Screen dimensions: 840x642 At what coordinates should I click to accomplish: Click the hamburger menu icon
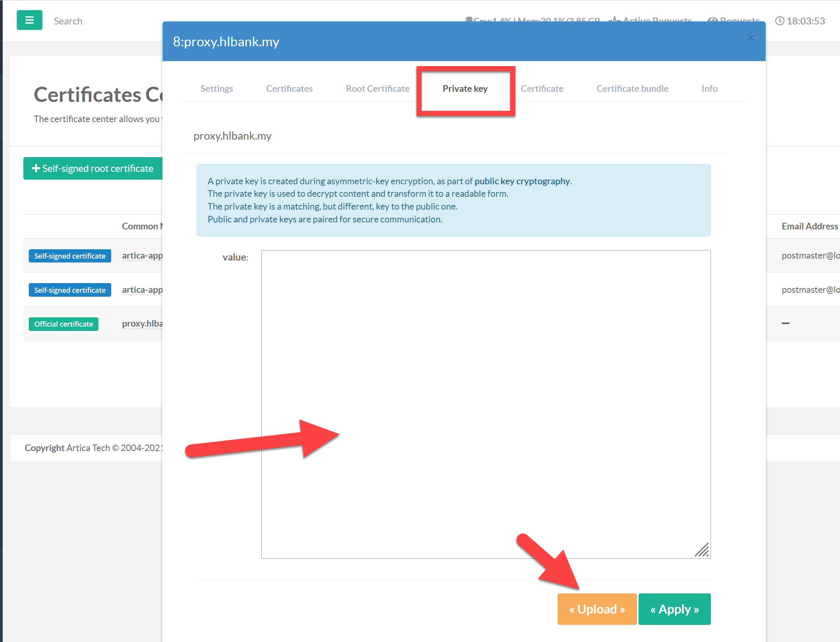(x=29, y=20)
